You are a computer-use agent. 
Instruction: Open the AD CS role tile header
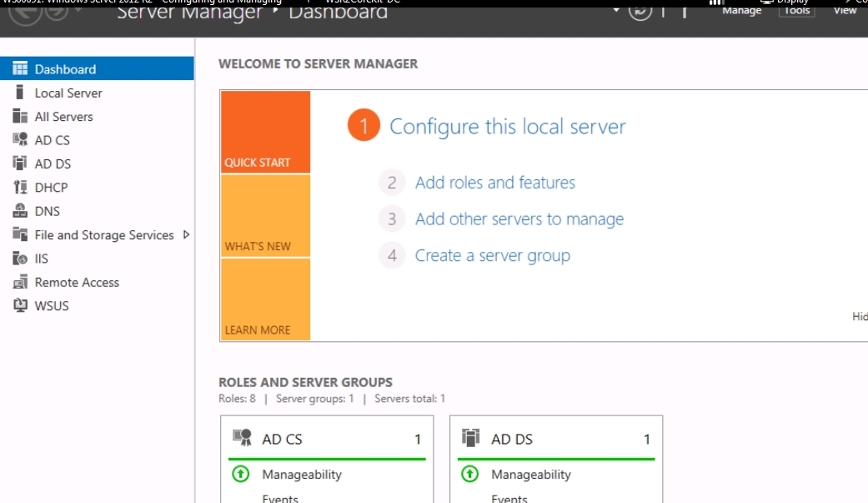tap(327, 439)
